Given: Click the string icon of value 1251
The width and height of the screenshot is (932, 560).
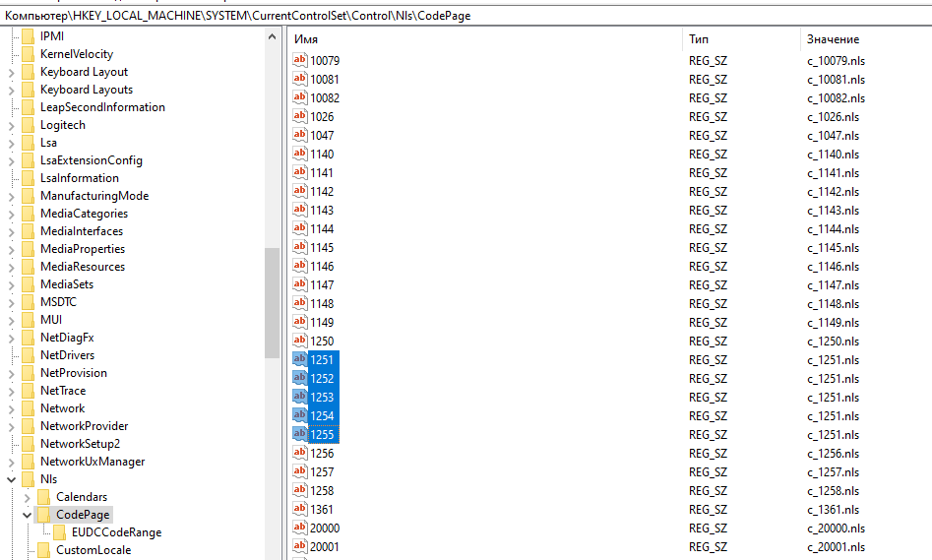Looking at the screenshot, I should [299, 359].
